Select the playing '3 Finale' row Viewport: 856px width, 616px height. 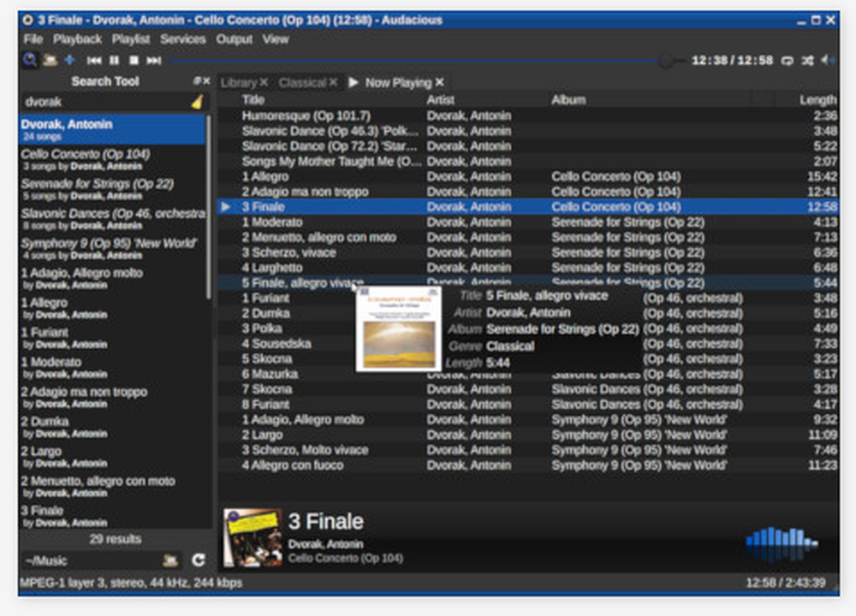528,207
